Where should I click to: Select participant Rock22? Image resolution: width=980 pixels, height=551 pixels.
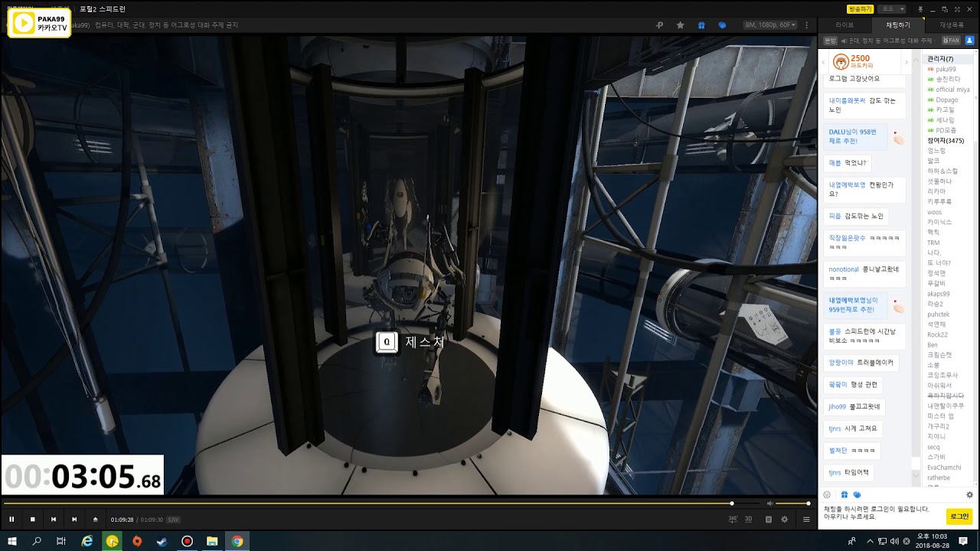(x=937, y=334)
